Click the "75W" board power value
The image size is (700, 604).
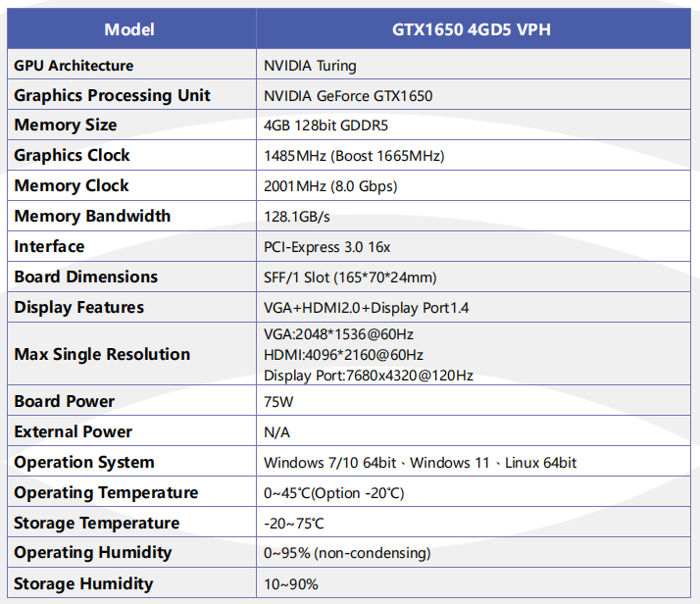(278, 402)
